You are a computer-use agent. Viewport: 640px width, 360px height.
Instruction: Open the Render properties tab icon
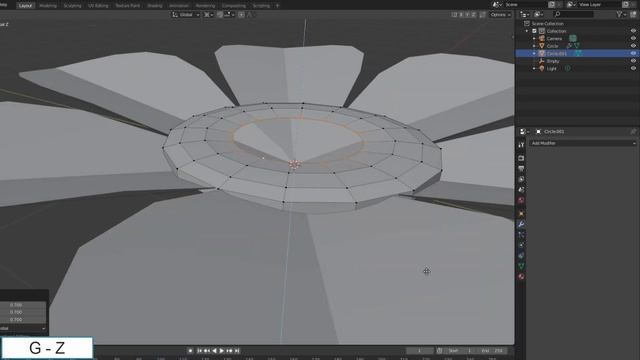[x=521, y=158]
